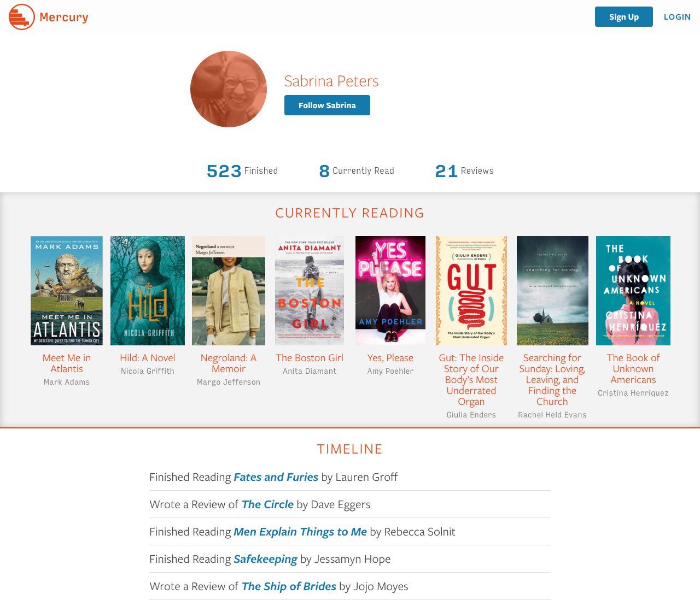Open the Searching for Sunday book cover
Viewport: 700px width, 600px height.
(x=552, y=291)
